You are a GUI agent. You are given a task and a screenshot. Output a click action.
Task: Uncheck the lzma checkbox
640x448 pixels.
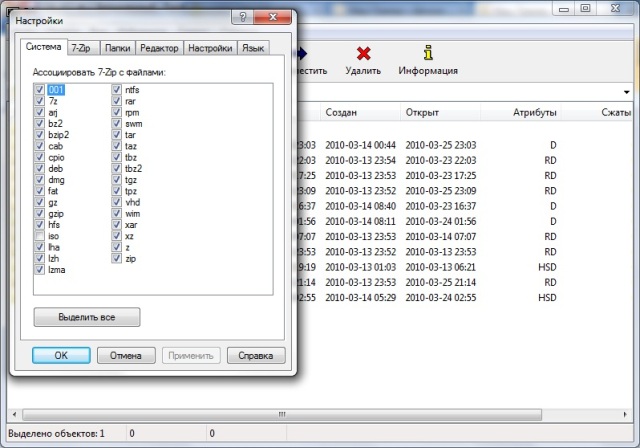pyautogui.click(x=40, y=269)
